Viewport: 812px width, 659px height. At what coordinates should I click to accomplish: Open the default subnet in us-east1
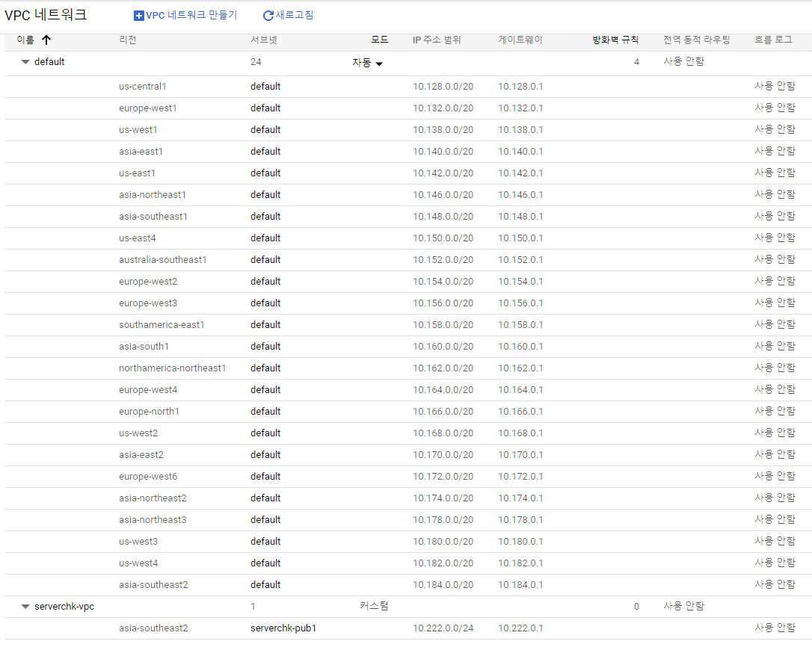pyautogui.click(x=265, y=173)
